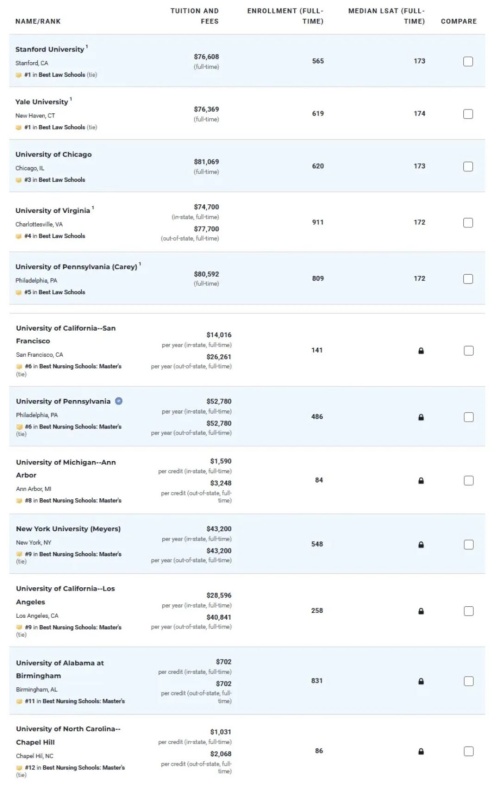Check compare box for Stanford University

tap(468, 61)
